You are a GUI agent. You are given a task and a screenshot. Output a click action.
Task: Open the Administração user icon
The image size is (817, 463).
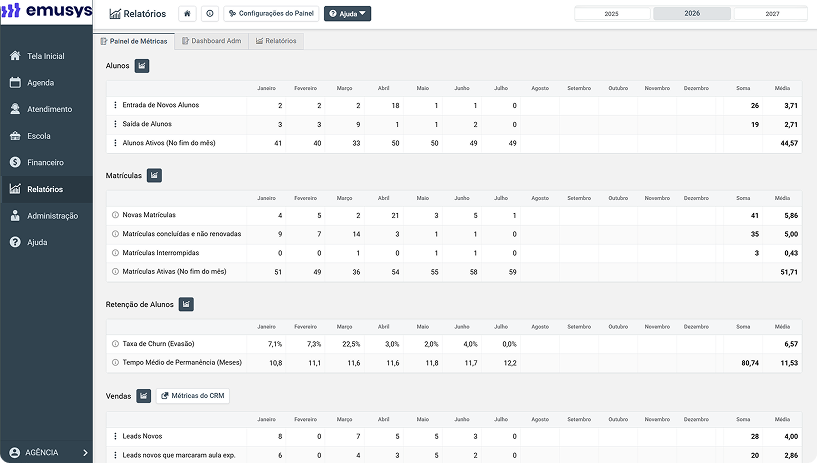(15, 216)
